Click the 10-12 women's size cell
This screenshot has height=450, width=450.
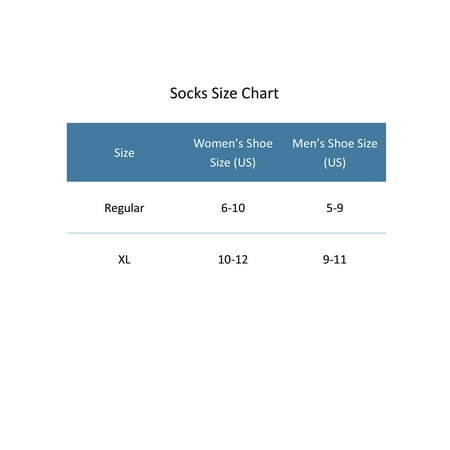point(233,259)
